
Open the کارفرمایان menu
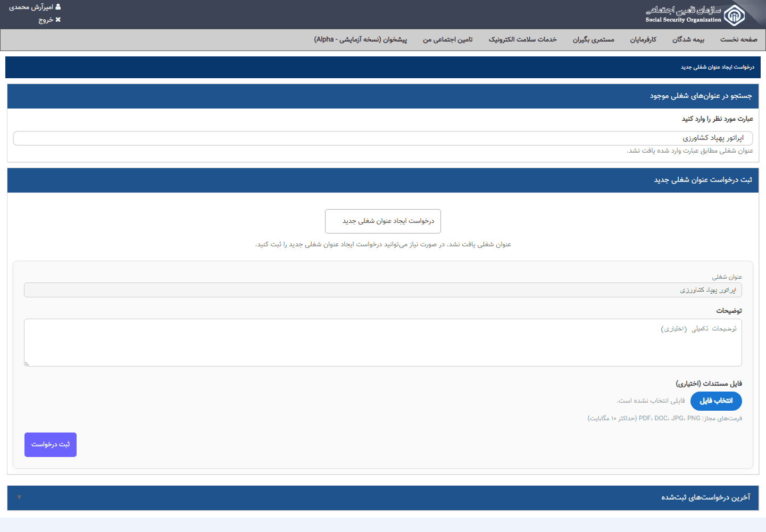(x=643, y=40)
